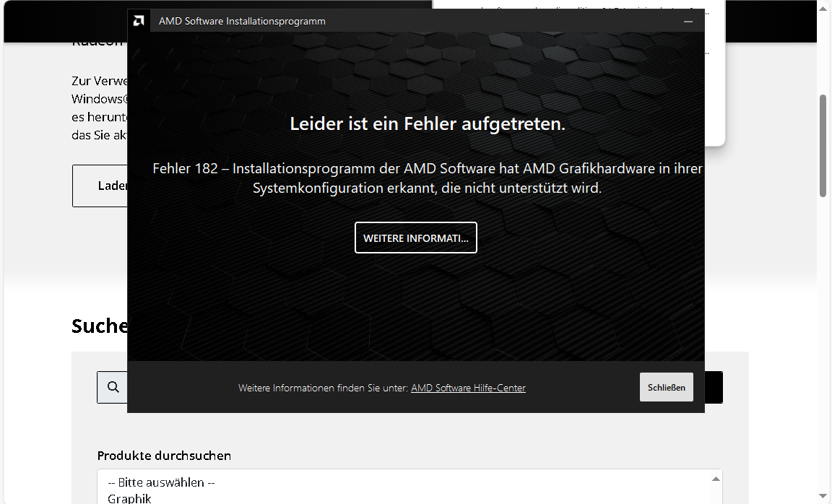Viewport: 832px width, 504px height.
Task: Click the 'Fehler 182' error message text
Action: coord(427,178)
